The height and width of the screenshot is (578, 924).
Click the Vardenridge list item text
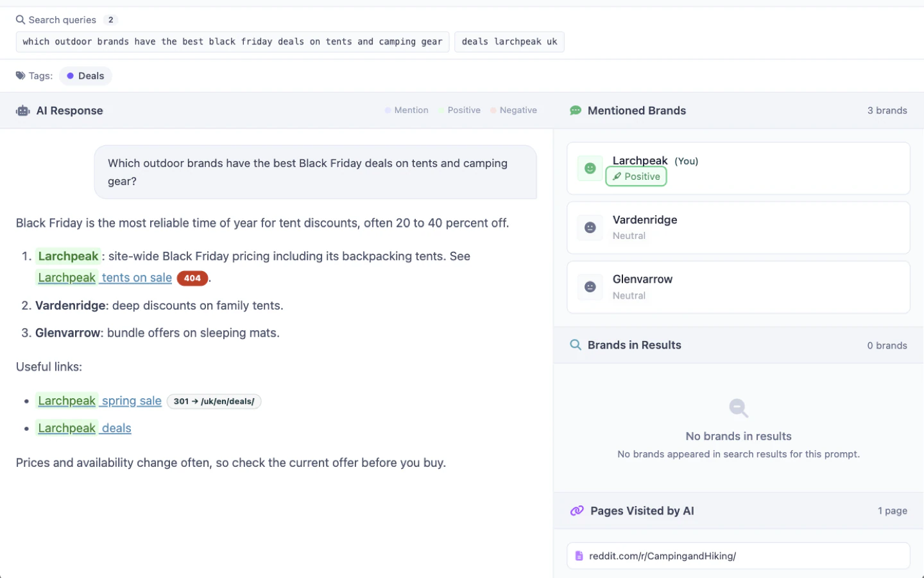pyautogui.click(x=159, y=306)
